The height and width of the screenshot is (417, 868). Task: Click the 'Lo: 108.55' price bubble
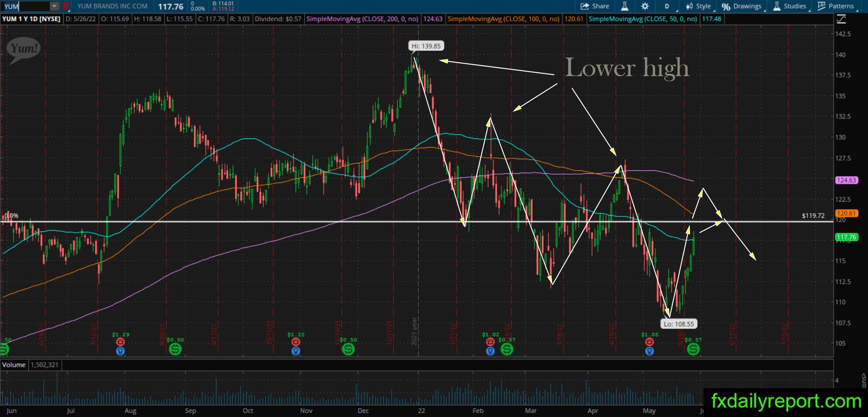(678, 324)
